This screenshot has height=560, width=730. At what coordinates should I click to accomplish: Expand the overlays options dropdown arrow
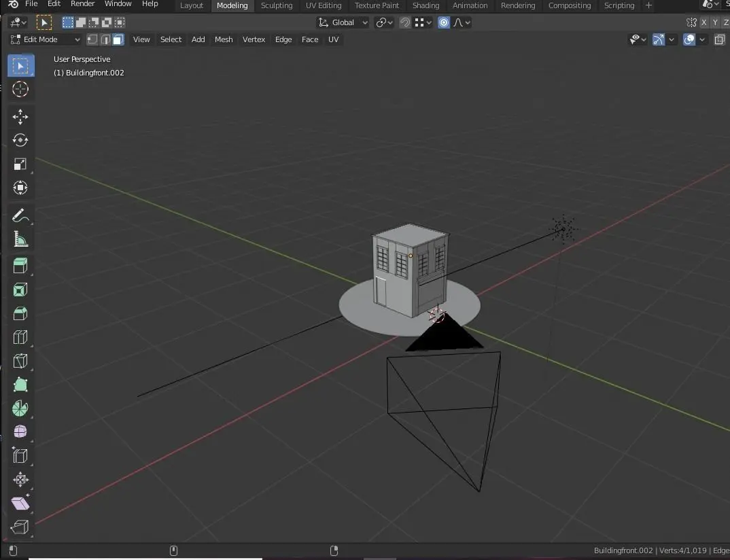click(x=702, y=39)
